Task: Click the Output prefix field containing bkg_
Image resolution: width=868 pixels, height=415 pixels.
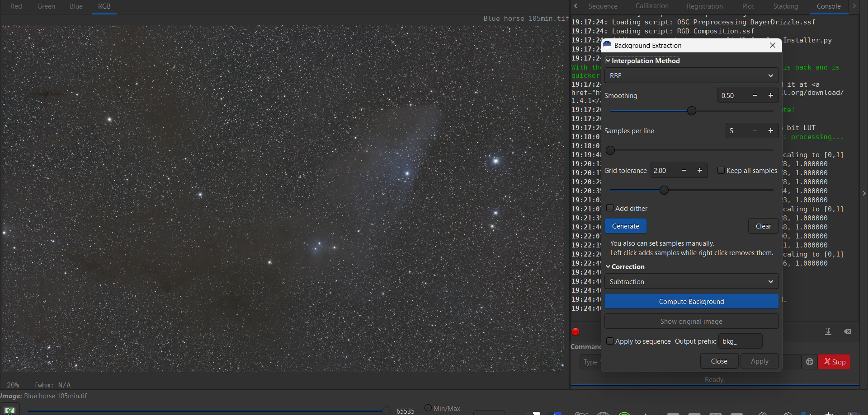Action: click(x=740, y=341)
